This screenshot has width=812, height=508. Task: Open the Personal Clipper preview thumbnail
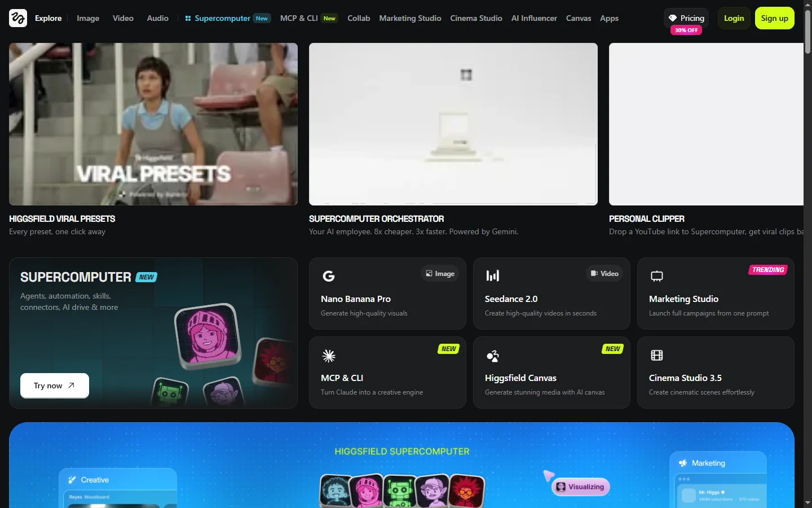coord(706,124)
